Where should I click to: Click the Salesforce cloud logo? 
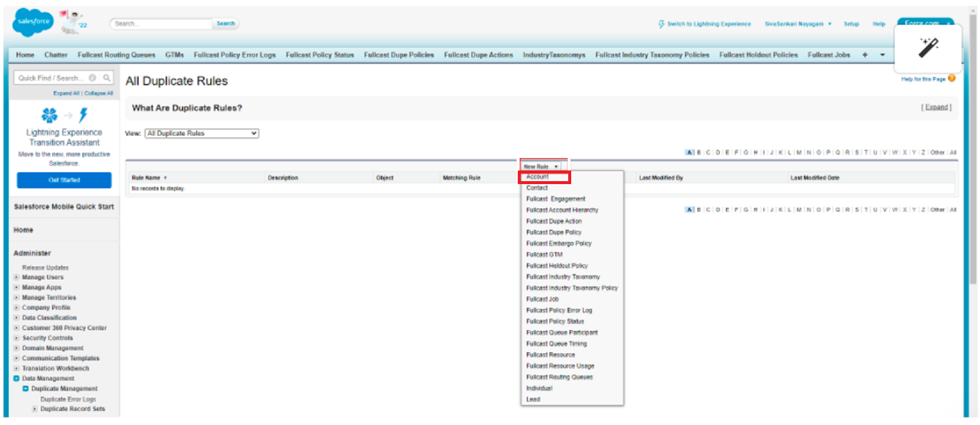point(33,22)
